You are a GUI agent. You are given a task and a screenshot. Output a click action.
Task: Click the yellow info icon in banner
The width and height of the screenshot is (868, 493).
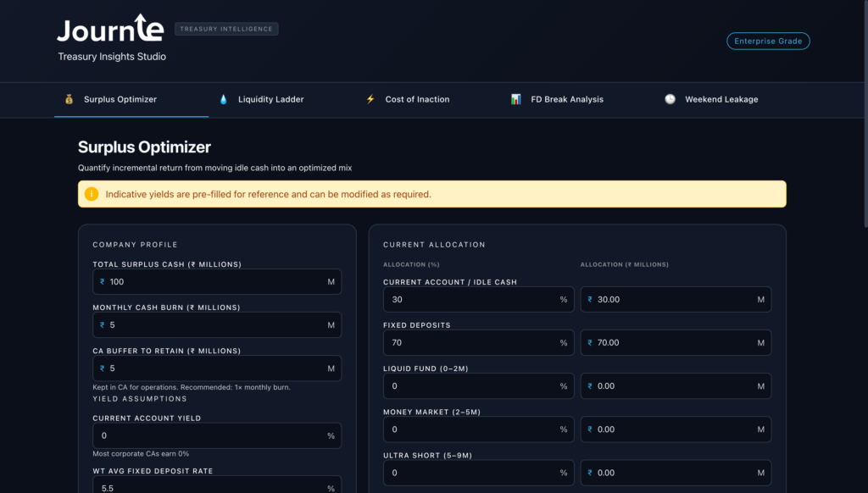tap(92, 194)
